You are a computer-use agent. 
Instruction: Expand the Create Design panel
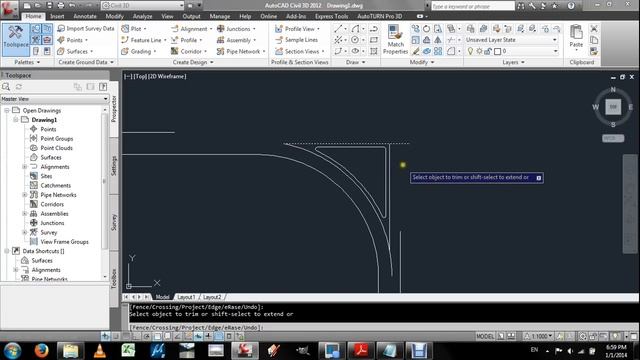(193, 62)
